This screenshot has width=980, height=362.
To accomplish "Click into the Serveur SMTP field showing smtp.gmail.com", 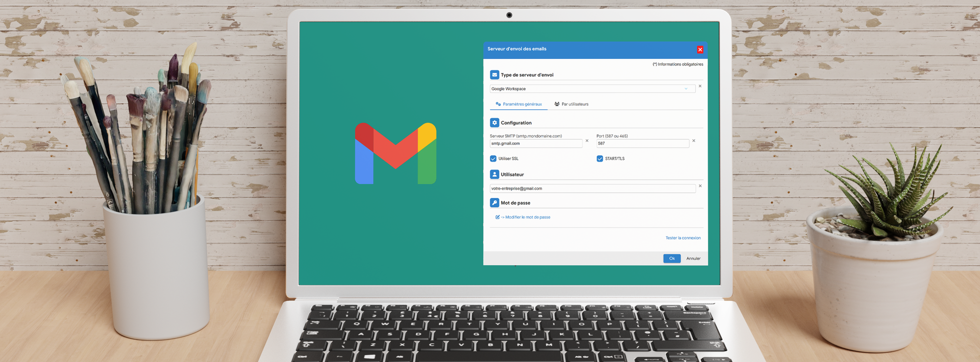I will [x=536, y=144].
